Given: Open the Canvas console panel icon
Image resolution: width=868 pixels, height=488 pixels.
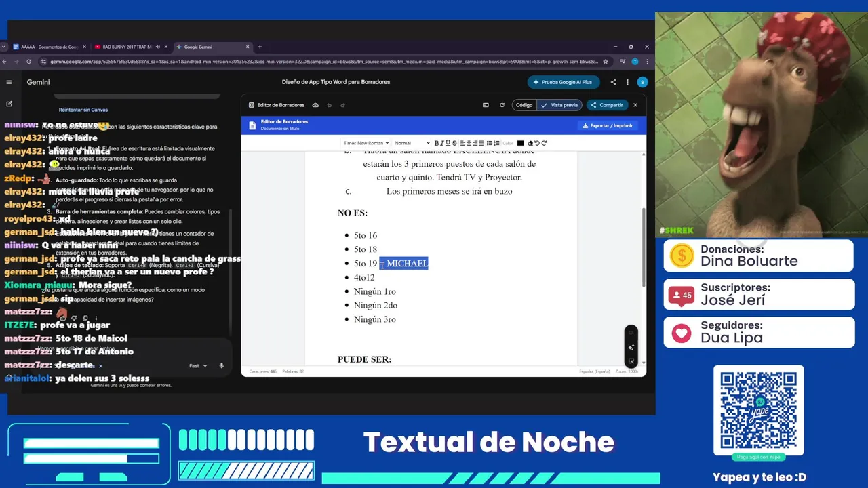Looking at the screenshot, I should coord(486,105).
